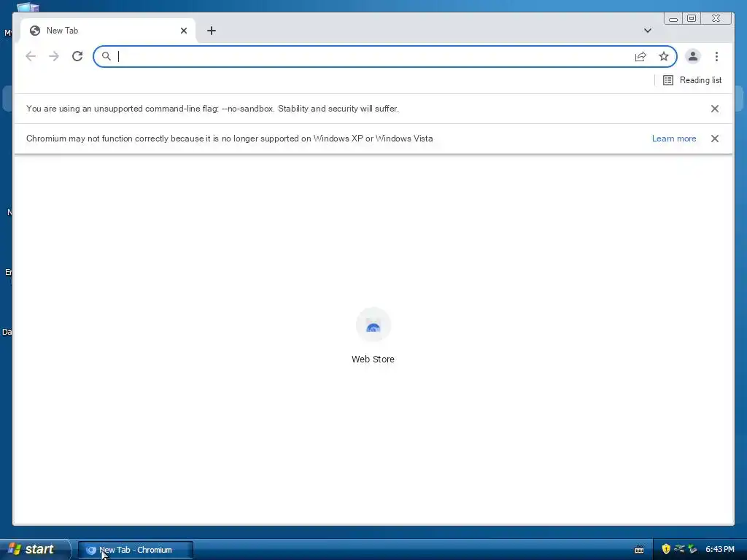Reload the page with the refresh icon
Screen dimensions: 747x560
[77, 56]
